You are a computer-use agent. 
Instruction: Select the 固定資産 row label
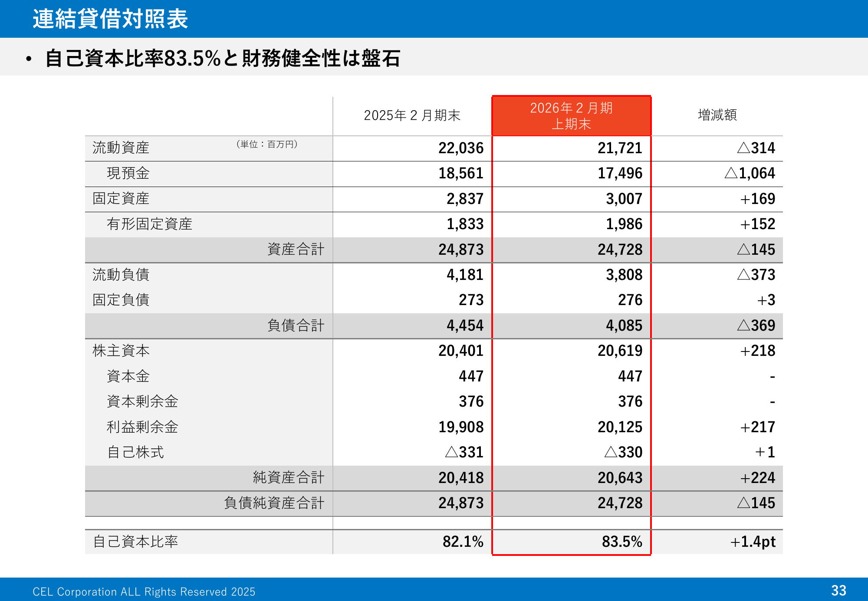[121, 199]
